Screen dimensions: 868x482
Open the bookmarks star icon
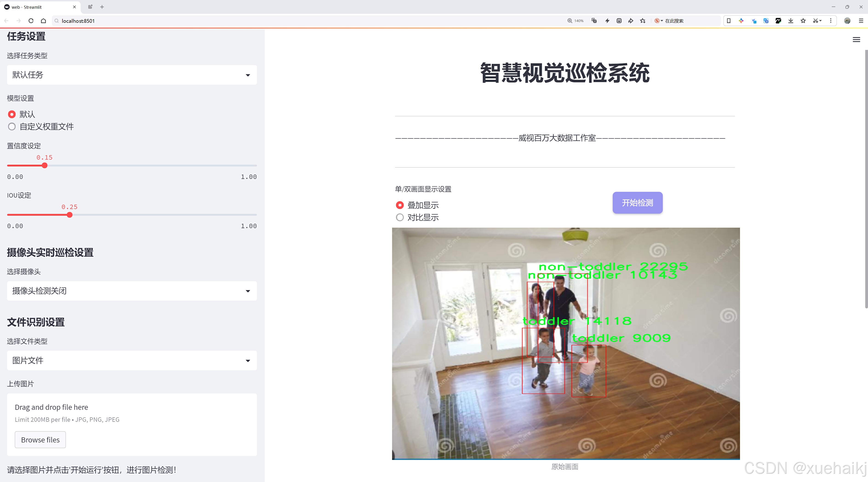point(803,20)
